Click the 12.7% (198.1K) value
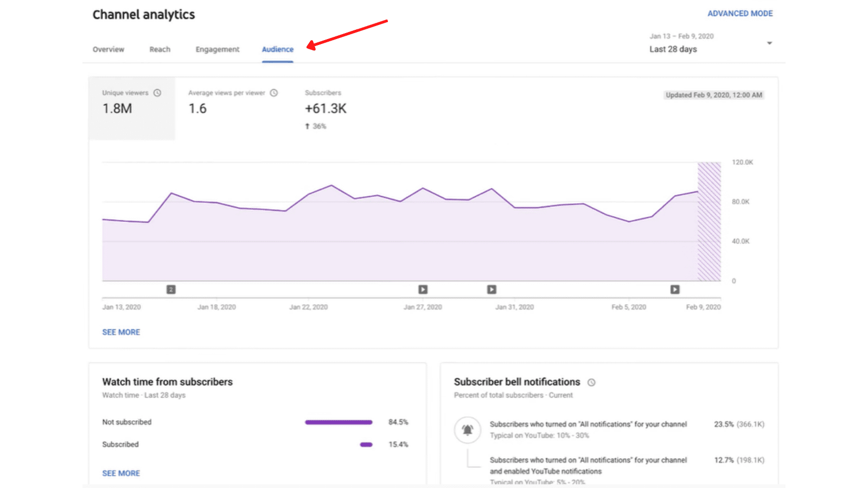The width and height of the screenshot is (868, 488). click(x=739, y=460)
